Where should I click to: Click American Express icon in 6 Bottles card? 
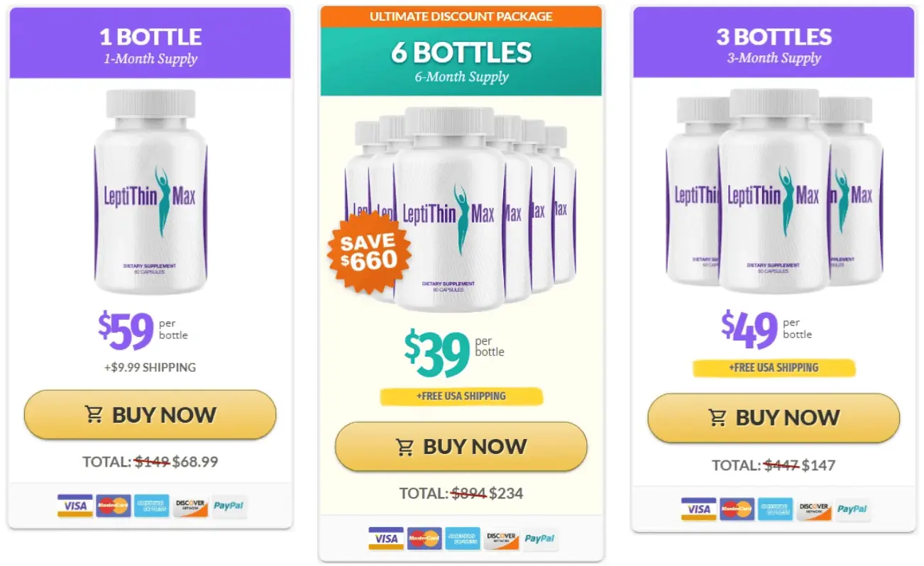click(x=463, y=538)
